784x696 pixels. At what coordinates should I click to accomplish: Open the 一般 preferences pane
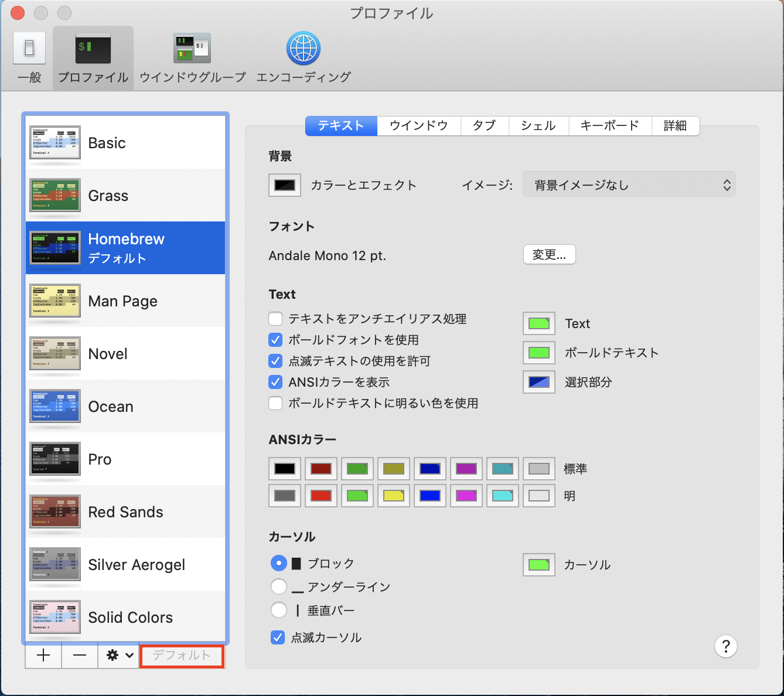(29, 59)
